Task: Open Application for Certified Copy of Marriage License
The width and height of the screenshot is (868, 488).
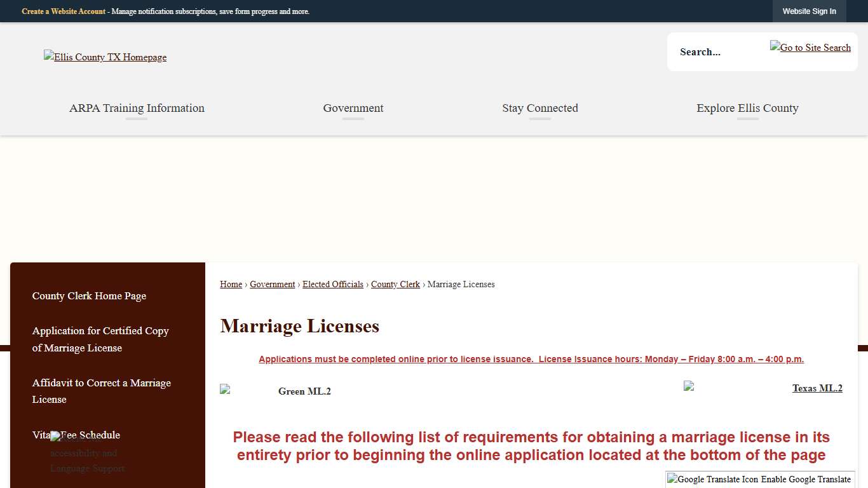Action: [100, 339]
